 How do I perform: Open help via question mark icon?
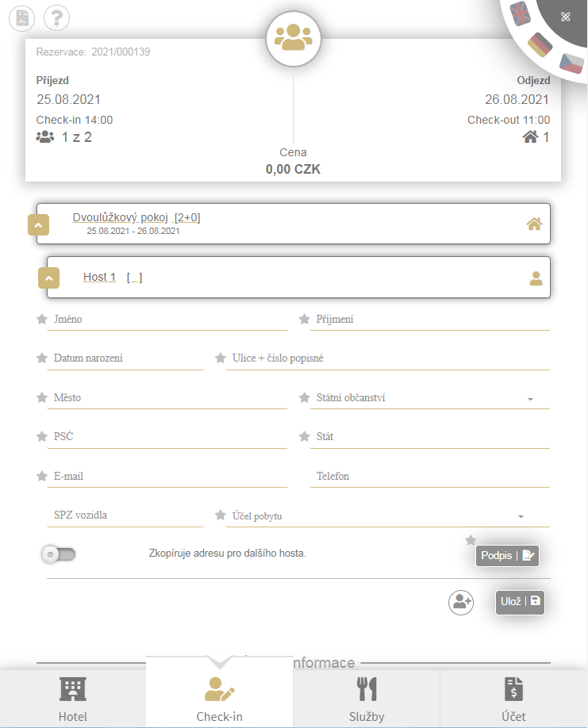click(56, 17)
